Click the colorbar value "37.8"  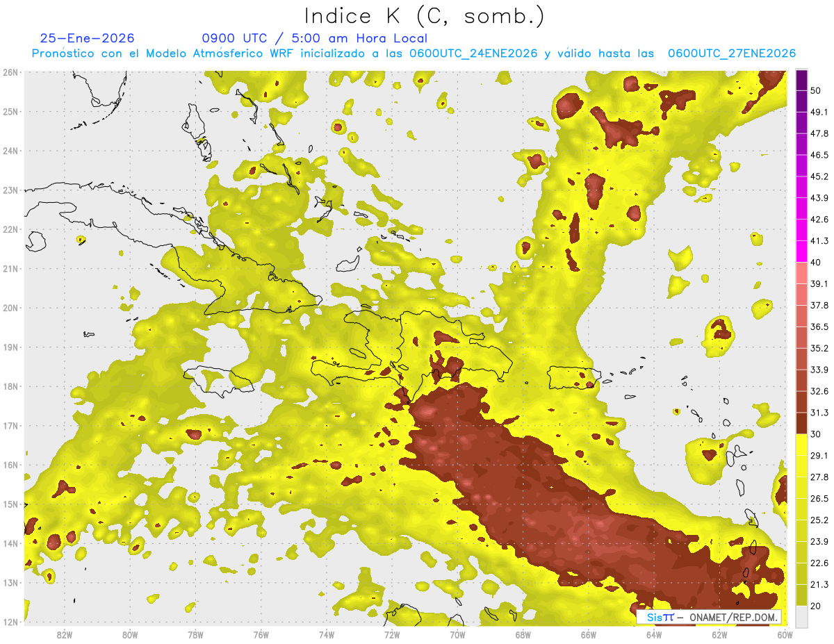point(819,305)
